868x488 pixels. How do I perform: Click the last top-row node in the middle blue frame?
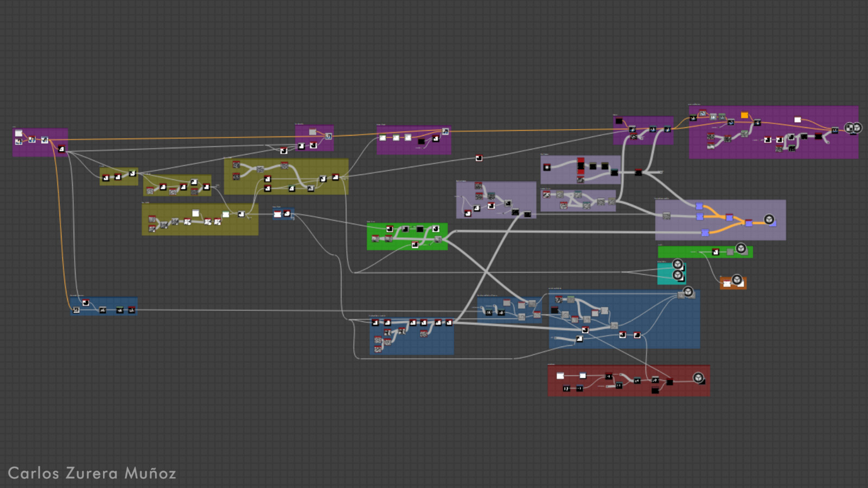coord(449,323)
